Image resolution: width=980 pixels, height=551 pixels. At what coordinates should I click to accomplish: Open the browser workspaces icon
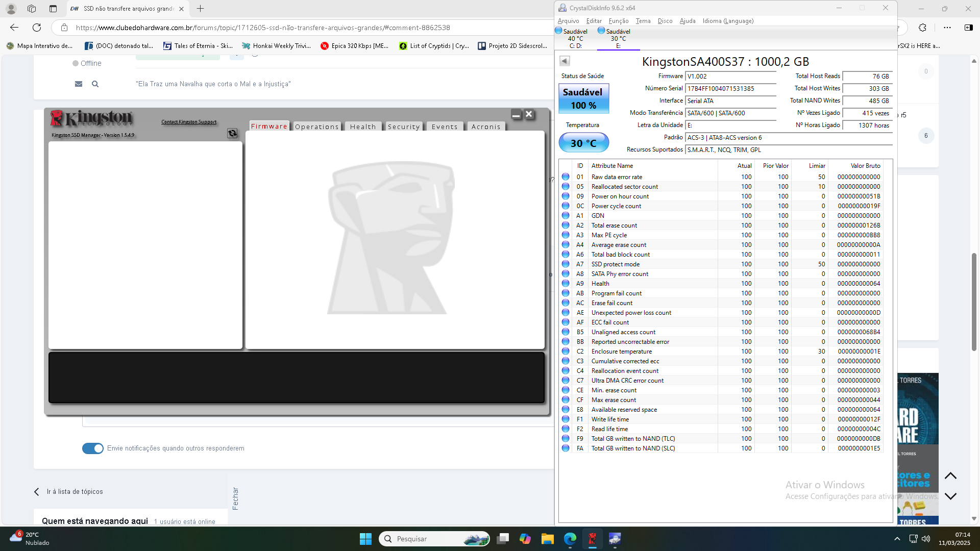pyautogui.click(x=32, y=9)
